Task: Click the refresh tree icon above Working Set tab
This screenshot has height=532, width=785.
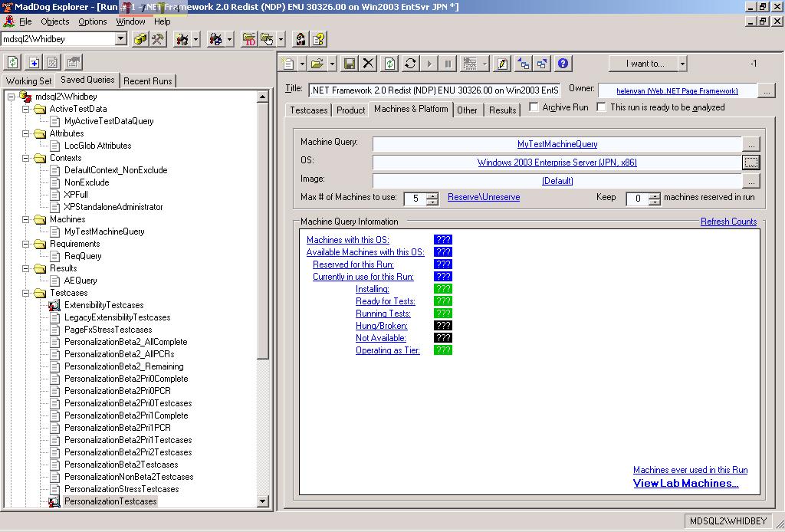Action: click(x=13, y=62)
